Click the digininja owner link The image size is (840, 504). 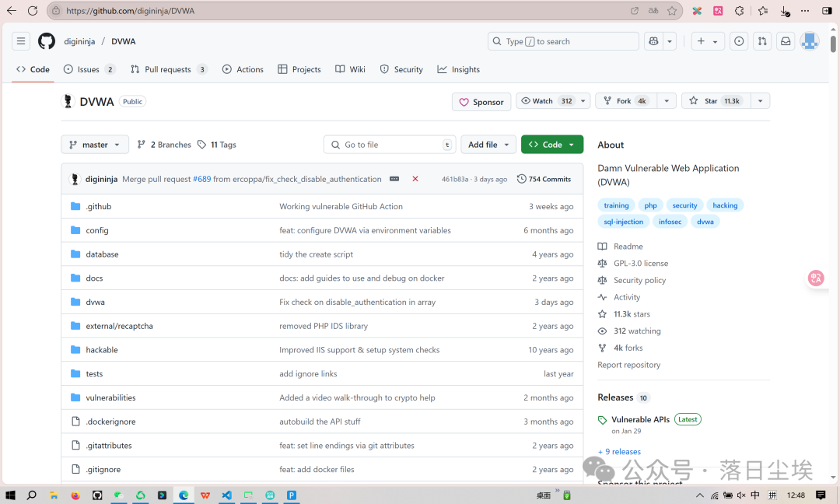coord(79,41)
